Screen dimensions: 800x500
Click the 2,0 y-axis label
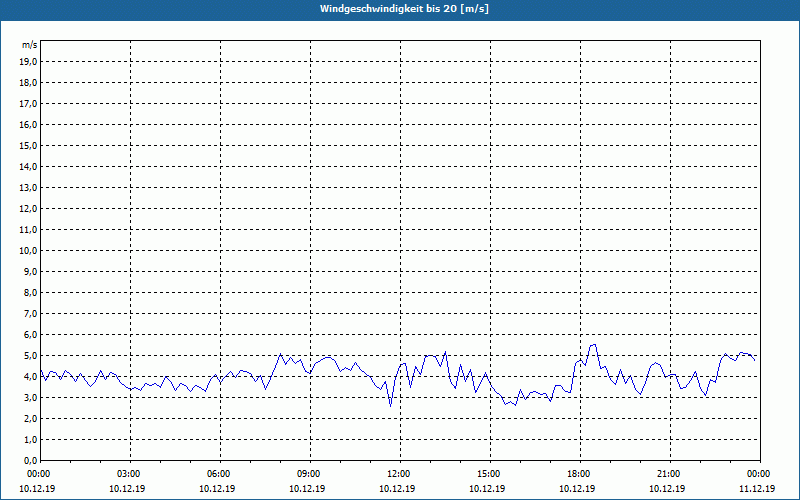tap(30, 418)
